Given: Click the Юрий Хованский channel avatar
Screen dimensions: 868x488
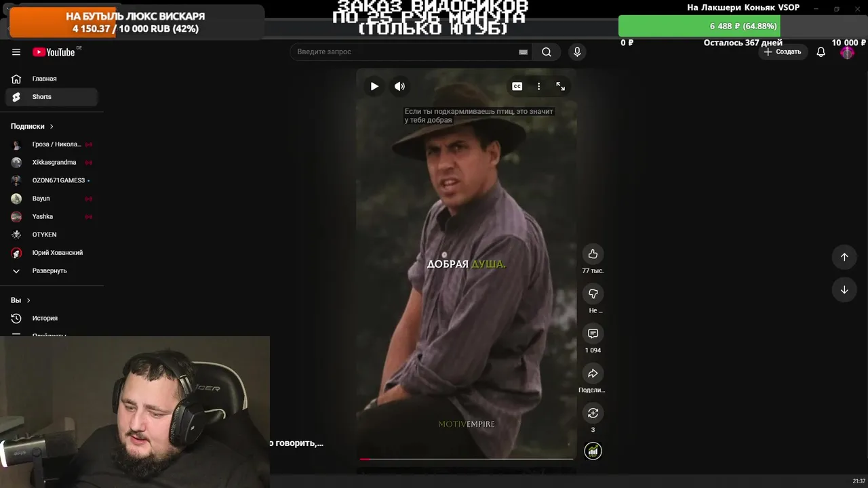Looking at the screenshot, I should (16, 253).
